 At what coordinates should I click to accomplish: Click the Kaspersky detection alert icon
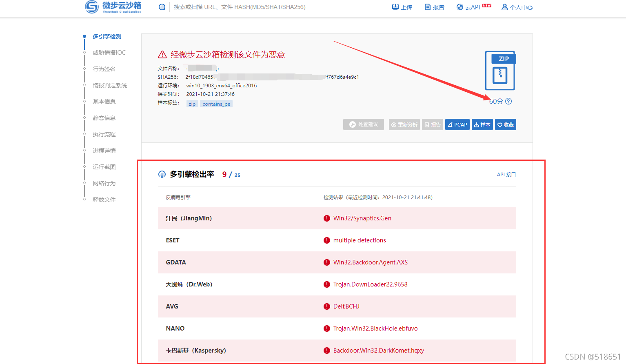click(x=327, y=351)
